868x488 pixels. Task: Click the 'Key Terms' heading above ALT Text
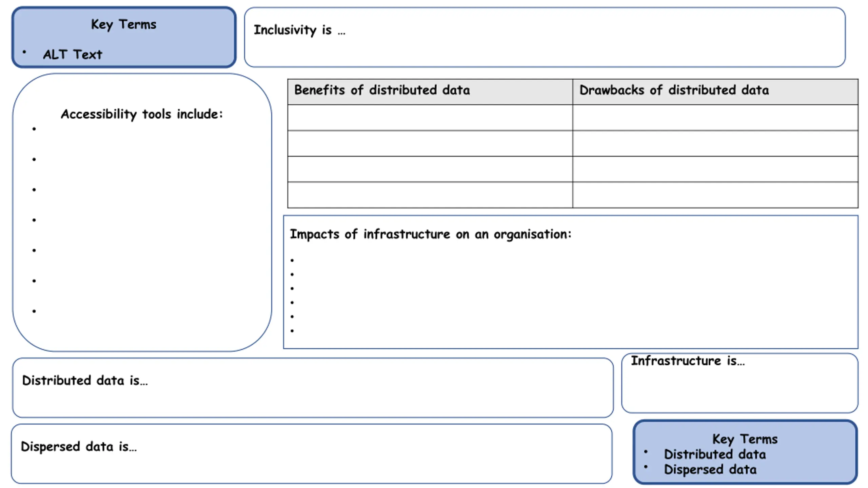[x=124, y=24]
